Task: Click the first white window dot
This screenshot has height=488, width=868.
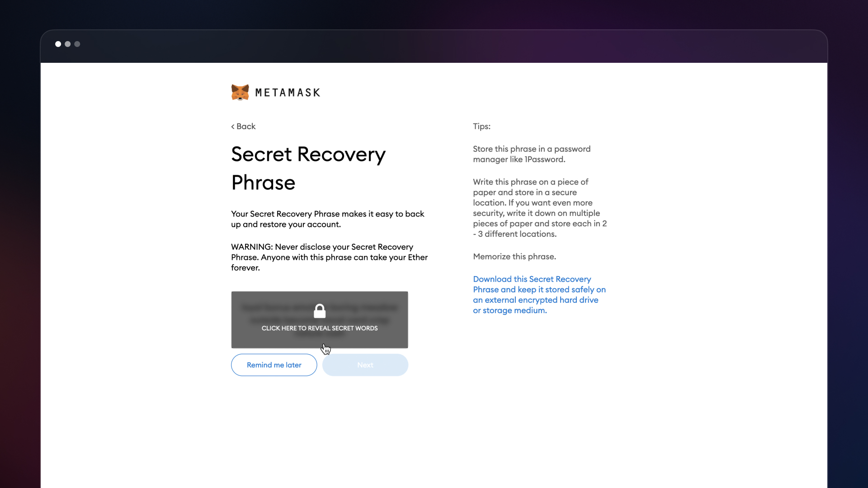Action: coord(58,44)
